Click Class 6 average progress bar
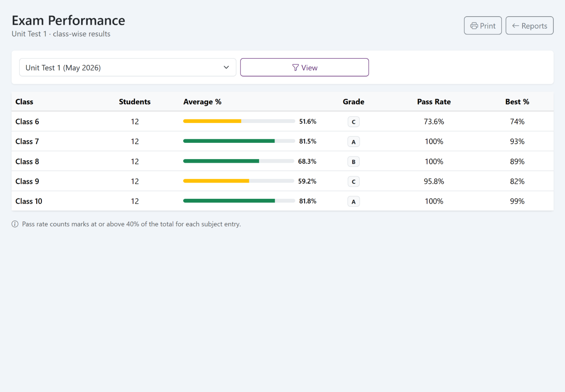 pyautogui.click(x=239, y=121)
